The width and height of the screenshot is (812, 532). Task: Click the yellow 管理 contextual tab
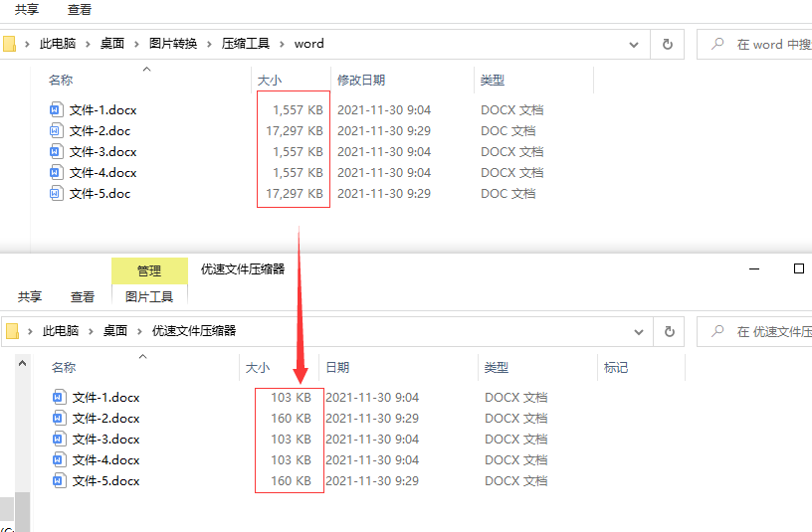coord(149,270)
